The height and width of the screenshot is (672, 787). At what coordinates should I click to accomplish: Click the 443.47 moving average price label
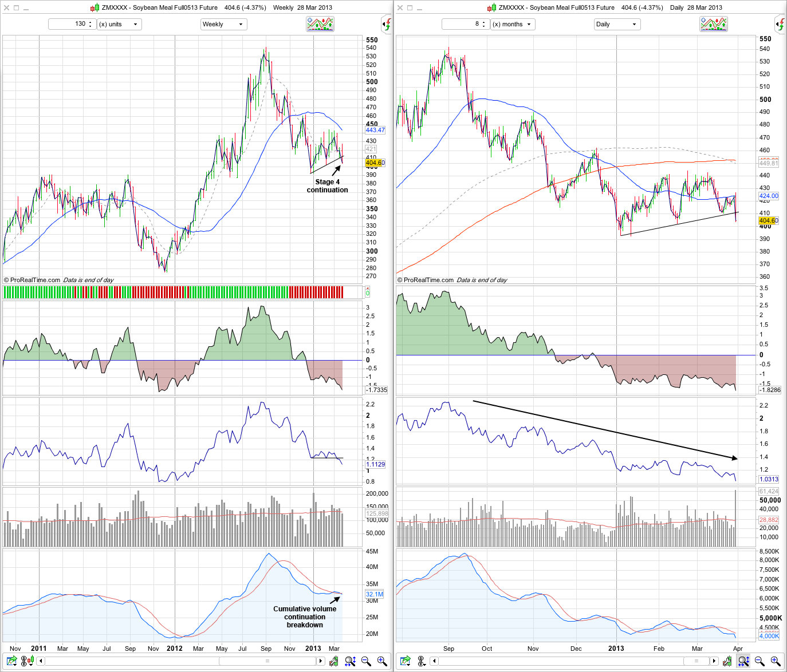click(x=375, y=131)
